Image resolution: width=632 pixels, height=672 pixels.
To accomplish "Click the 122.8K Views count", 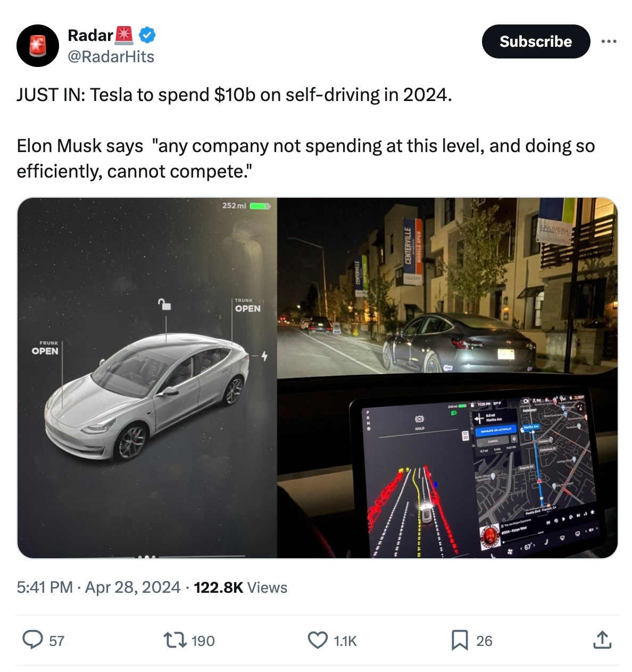I will point(240,587).
